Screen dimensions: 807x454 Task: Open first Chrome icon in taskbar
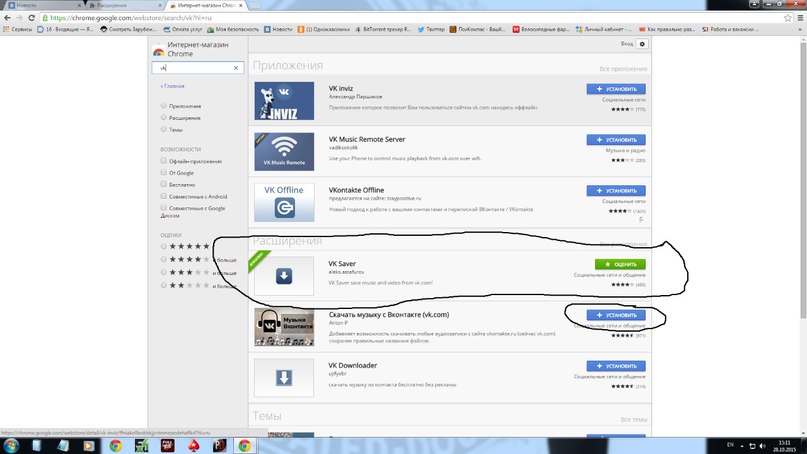(x=115, y=446)
